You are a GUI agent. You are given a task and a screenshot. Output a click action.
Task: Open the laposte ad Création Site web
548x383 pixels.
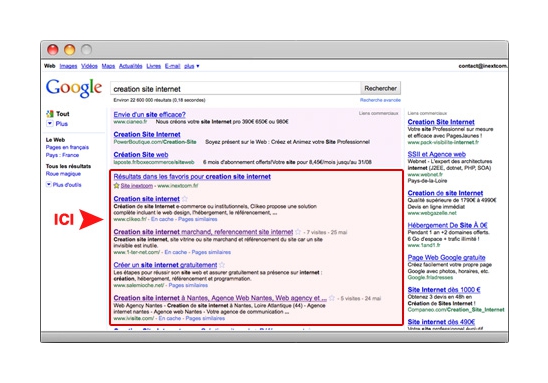pos(141,155)
